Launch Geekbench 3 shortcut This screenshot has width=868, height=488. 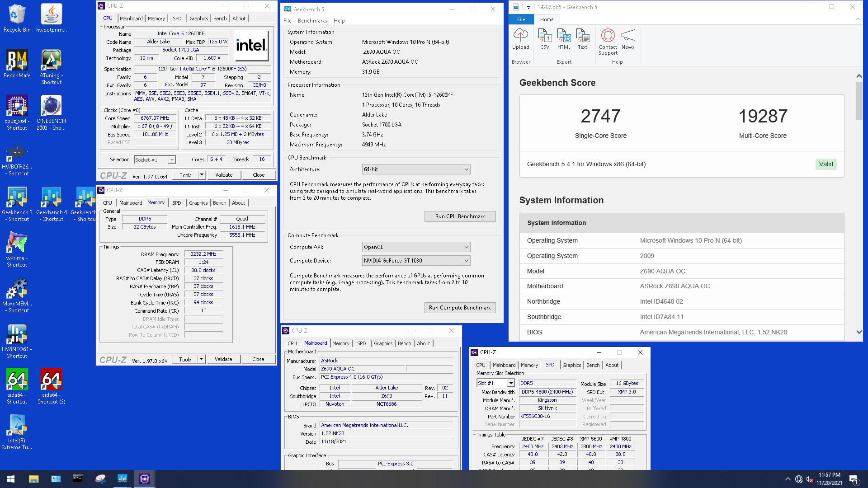pos(17,204)
